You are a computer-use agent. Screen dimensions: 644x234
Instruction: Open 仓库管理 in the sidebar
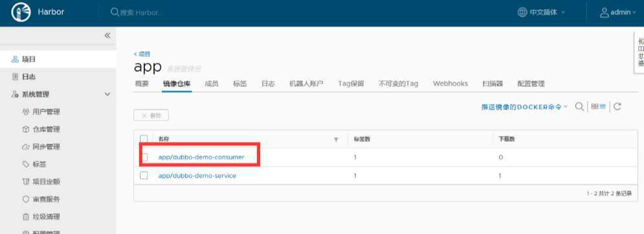pyautogui.click(x=46, y=129)
